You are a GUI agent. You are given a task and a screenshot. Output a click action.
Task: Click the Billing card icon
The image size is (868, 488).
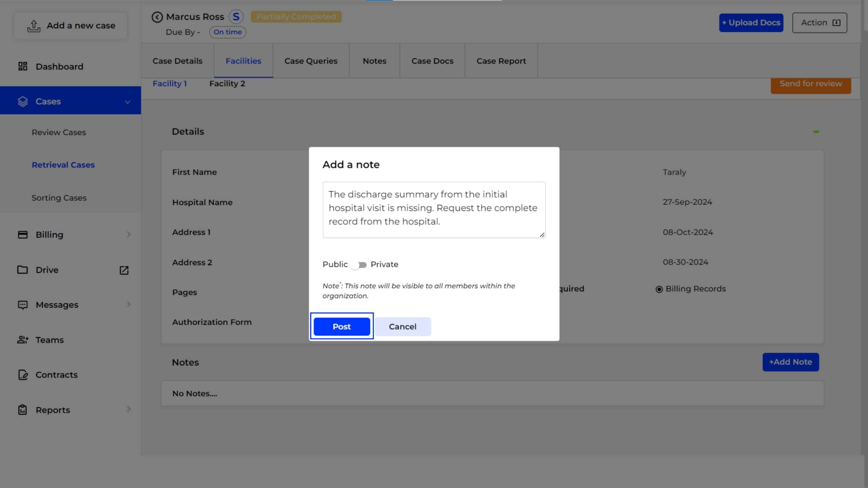[x=23, y=235]
